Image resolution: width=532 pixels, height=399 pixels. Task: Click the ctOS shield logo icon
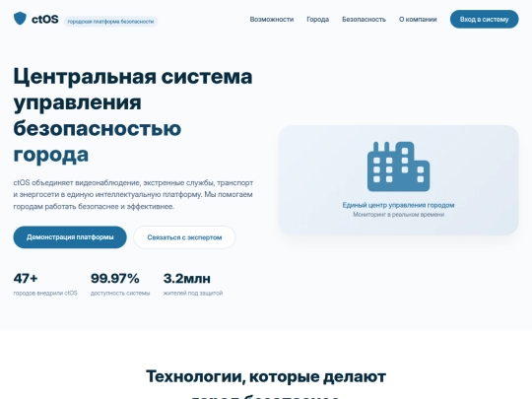pyautogui.click(x=20, y=19)
